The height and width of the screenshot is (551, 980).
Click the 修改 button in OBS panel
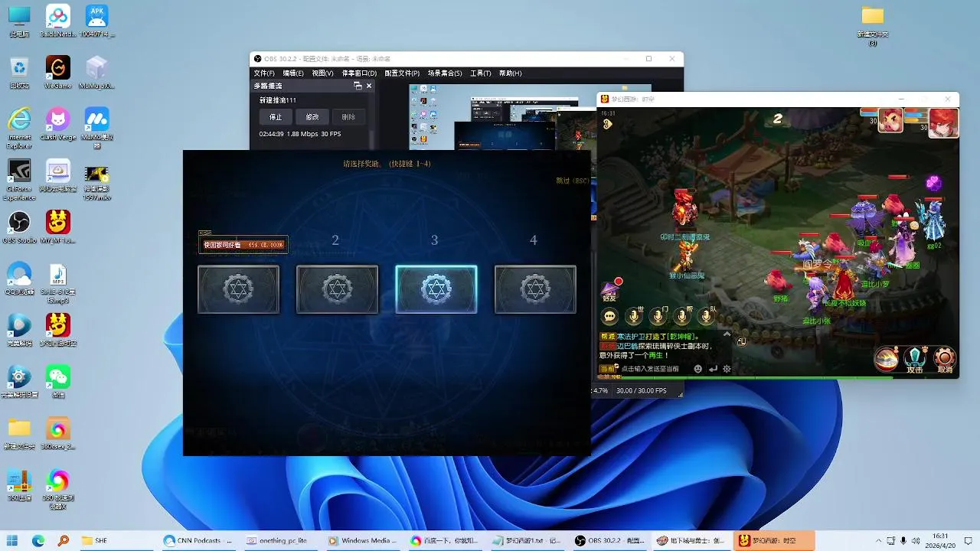point(312,117)
